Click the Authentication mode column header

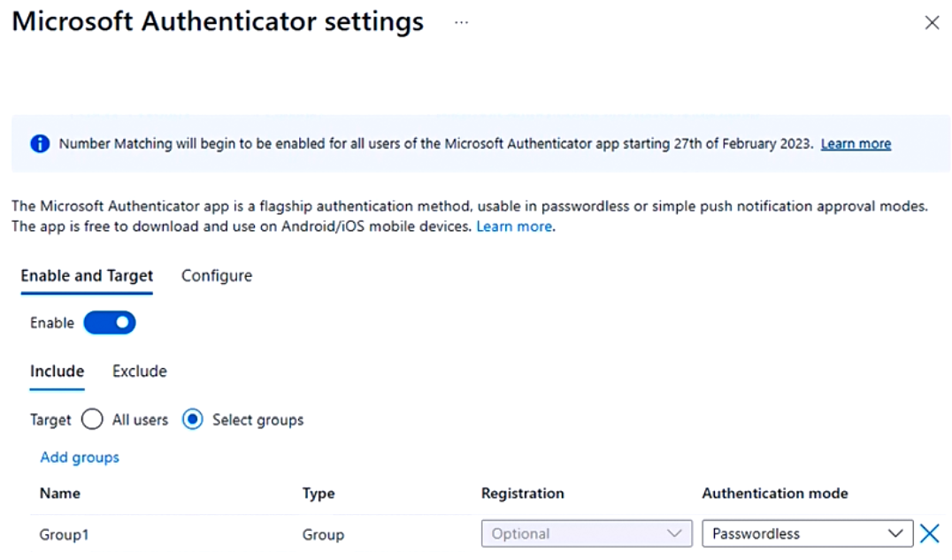coord(775,494)
